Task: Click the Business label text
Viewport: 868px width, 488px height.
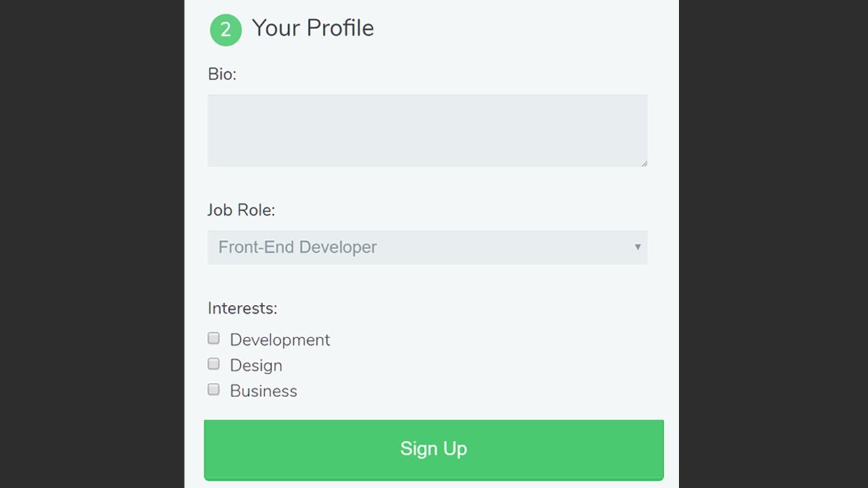Action: [x=263, y=391]
